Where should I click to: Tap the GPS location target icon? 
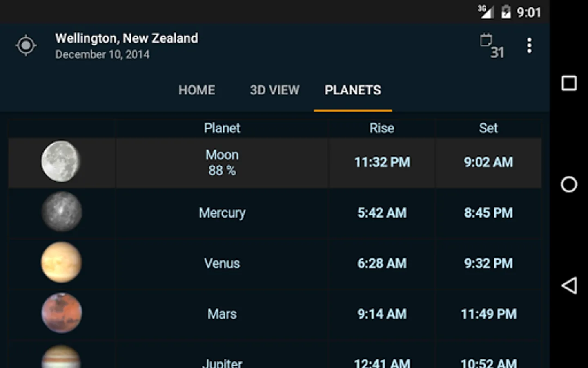(26, 45)
